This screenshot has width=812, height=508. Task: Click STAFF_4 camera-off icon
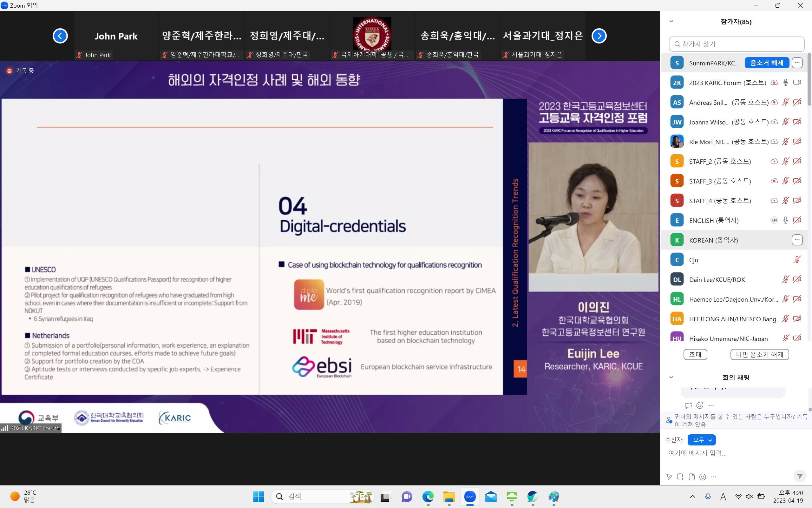pyautogui.click(x=797, y=201)
